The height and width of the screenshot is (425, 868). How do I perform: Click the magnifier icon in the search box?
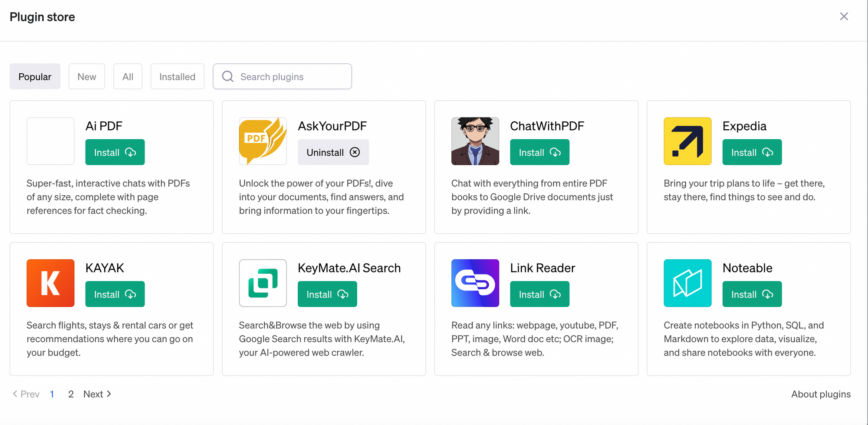[x=228, y=76]
